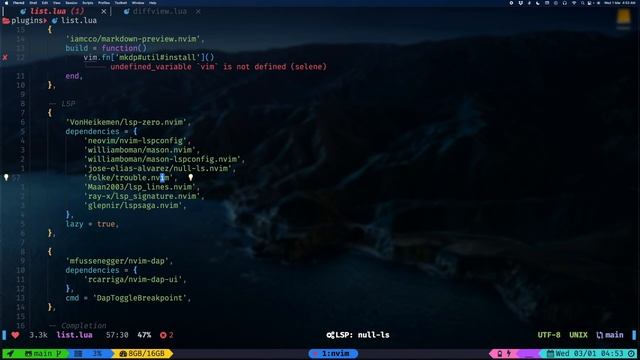Open the Help menu in menu bar
This screenshot has height=360, width=640.
(x=153, y=2)
